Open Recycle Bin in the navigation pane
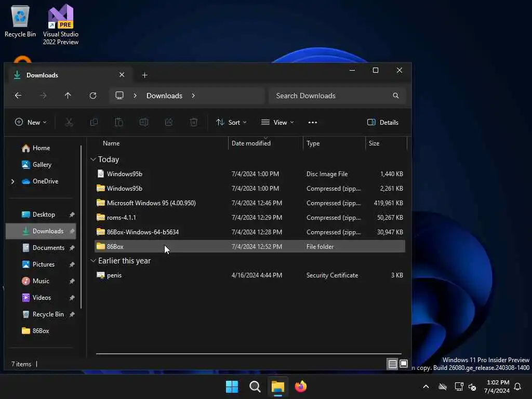532x399 pixels. (x=48, y=314)
